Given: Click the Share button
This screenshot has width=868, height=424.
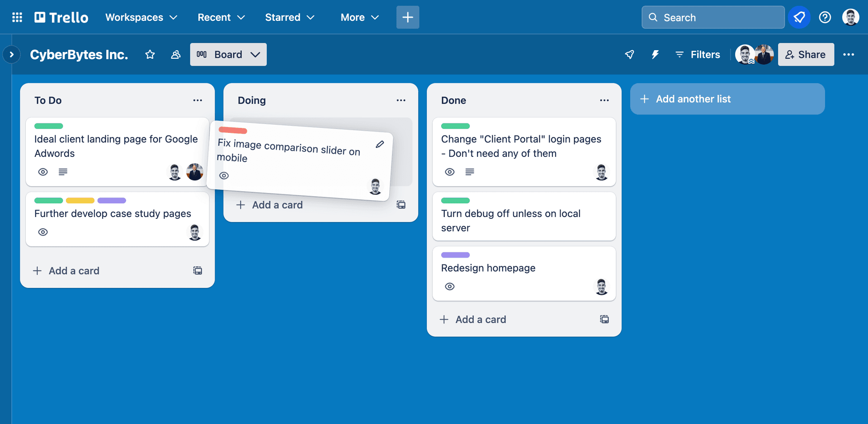Looking at the screenshot, I should click(x=806, y=55).
